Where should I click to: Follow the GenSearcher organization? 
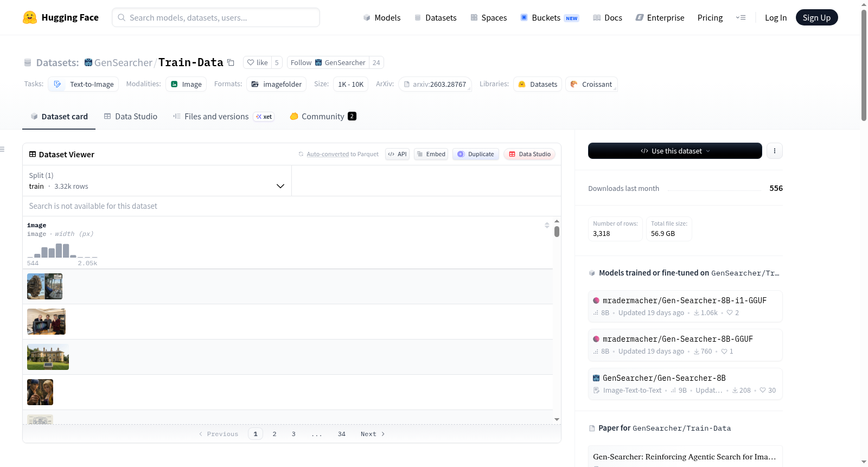[328, 62]
